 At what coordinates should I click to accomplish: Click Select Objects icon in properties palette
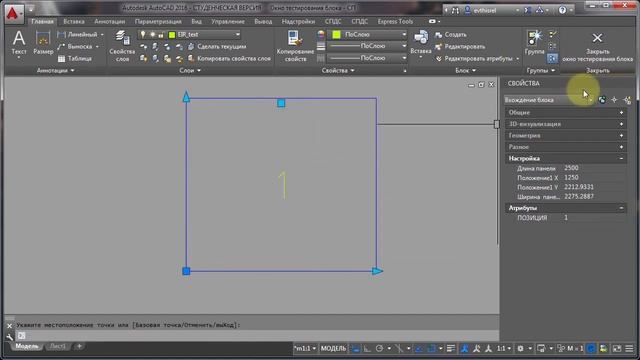point(614,100)
